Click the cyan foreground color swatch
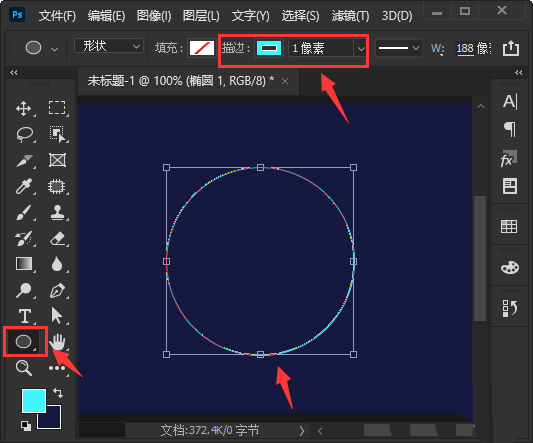 34,401
